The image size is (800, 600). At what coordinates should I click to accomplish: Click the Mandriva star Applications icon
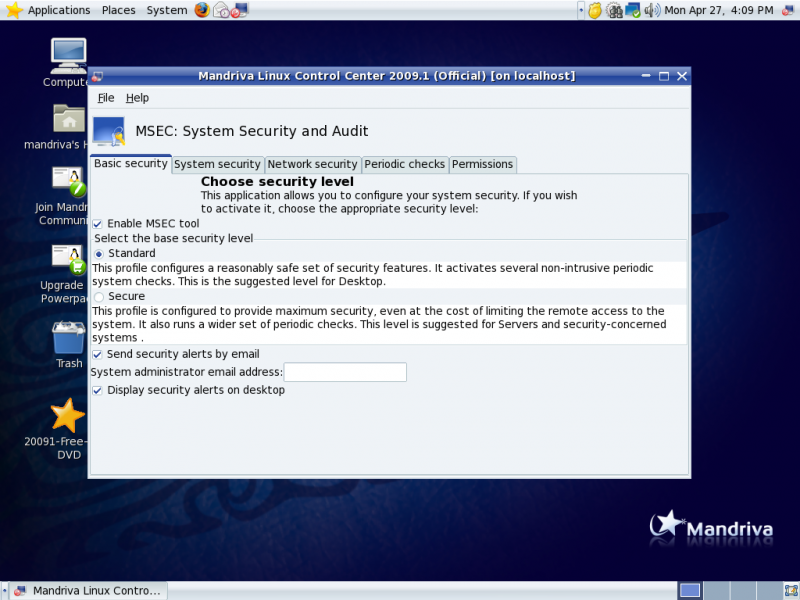point(14,10)
